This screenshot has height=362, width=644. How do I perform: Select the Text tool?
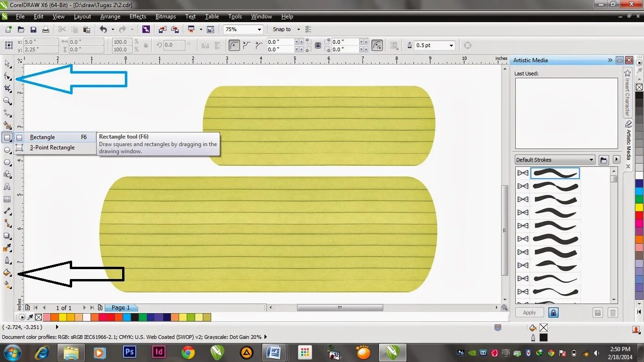7,187
